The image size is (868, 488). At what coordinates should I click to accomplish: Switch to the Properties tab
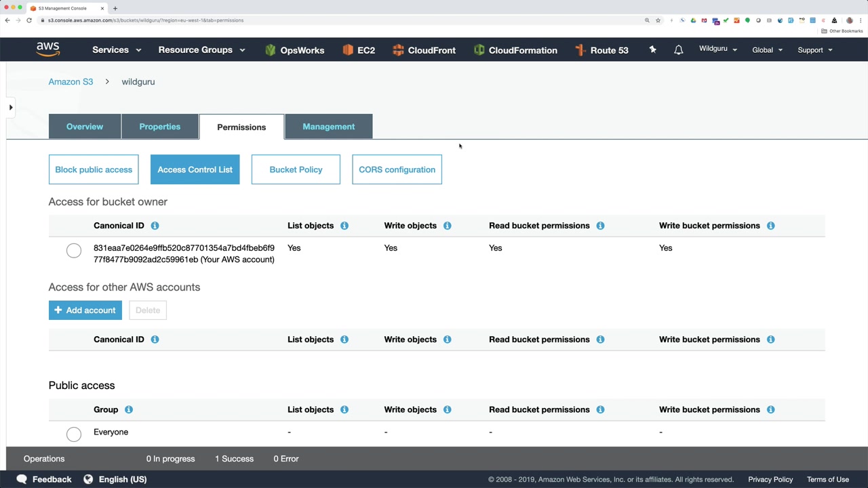tap(159, 127)
